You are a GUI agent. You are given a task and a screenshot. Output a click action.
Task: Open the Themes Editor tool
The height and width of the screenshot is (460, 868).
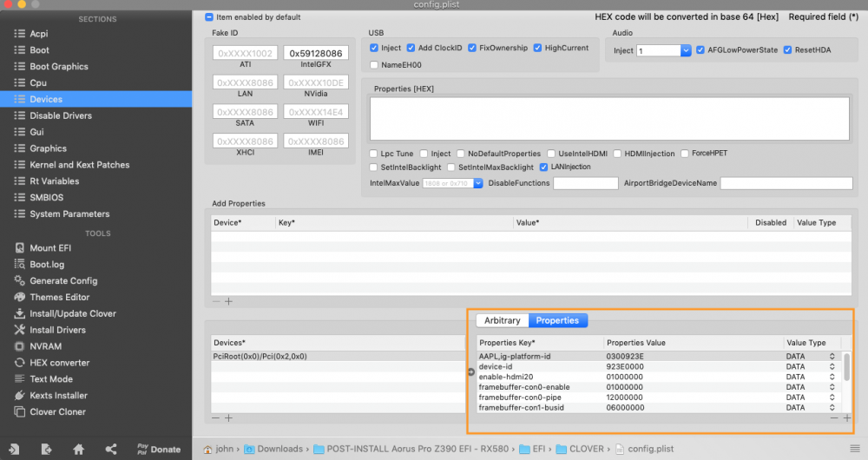(59, 297)
